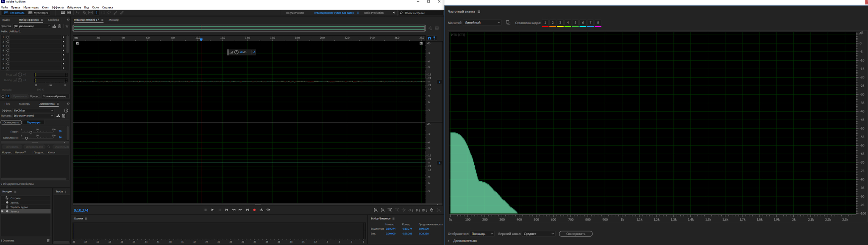Click the Сканировать button in frequency analysis
This screenshot has width=868, height=245.
point(575,234)
